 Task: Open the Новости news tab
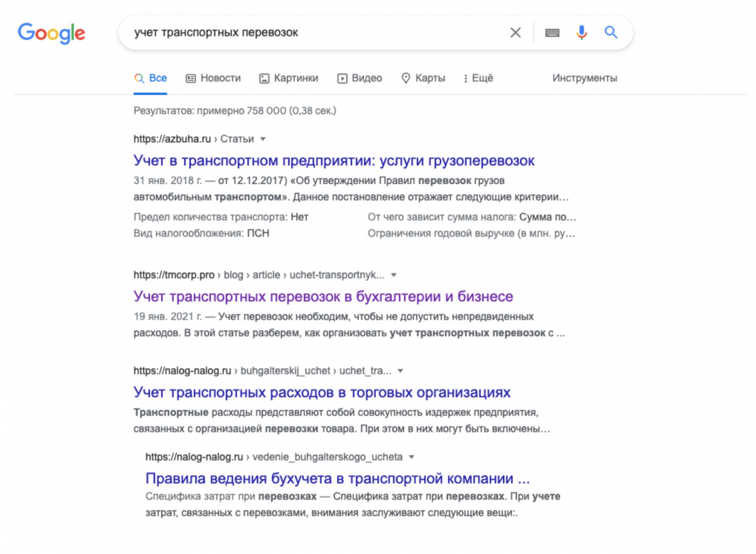(x=214, y=78)
